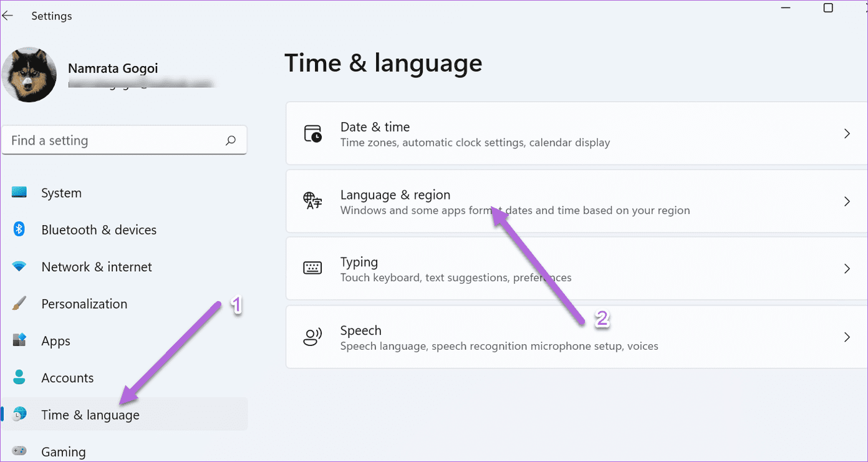Click the Apps icon in sidebar
This screenshot has width=868, height=462.
(19, 340)
